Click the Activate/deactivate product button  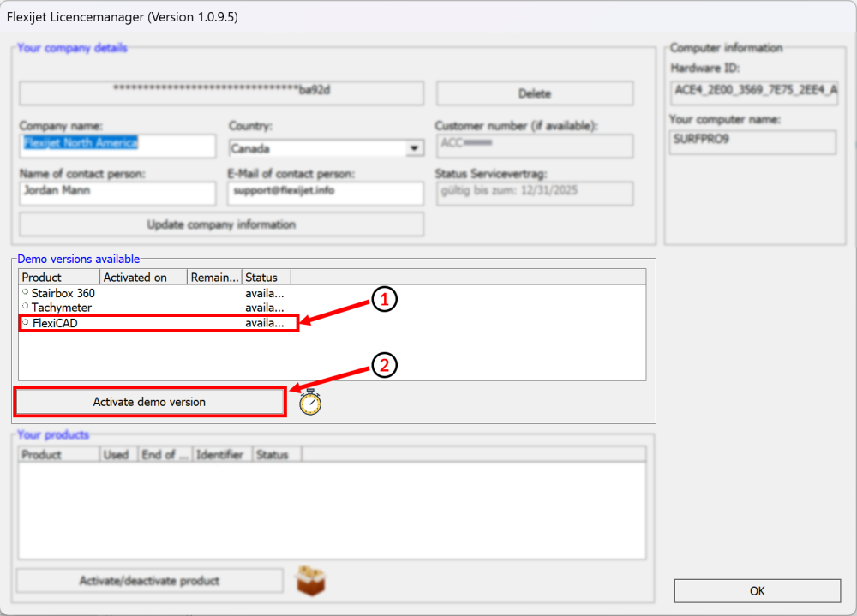[x=149, y=581]
